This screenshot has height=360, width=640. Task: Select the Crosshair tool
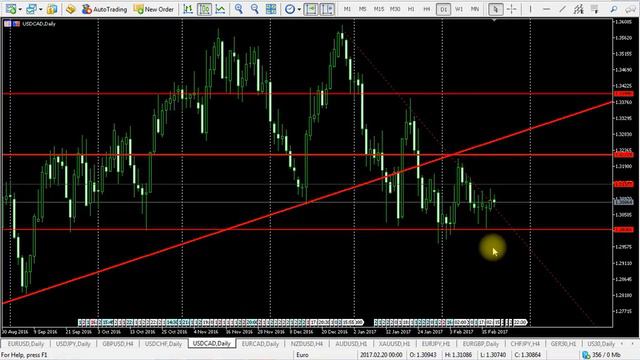click(x=511, y=9)
